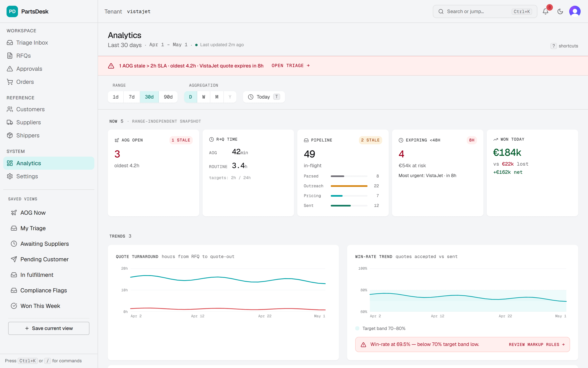Click the vistajet tenant name
The height and width of the screenshot is (368, 588).
[x=139, y=11]
